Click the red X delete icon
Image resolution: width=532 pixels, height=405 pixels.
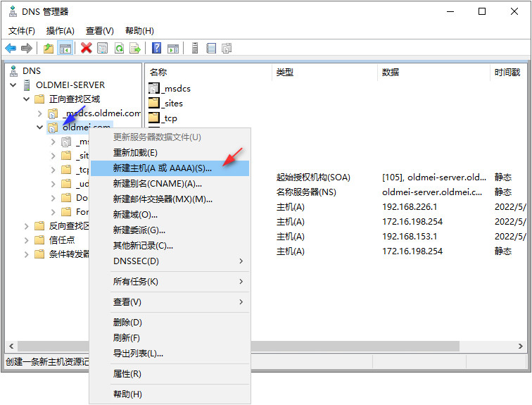click(86, 48)
